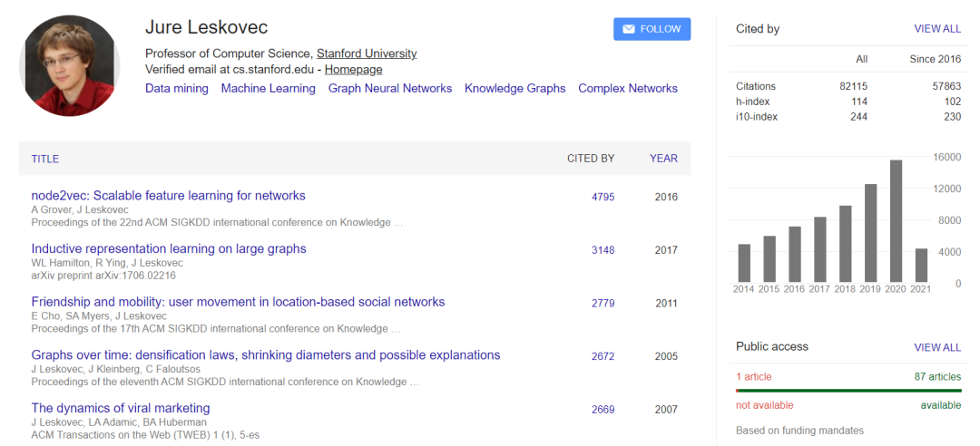The width and height of the screenshot is (980, 446).
Task: Sort publications by the Year column
Action: click(x=663, y=159)
